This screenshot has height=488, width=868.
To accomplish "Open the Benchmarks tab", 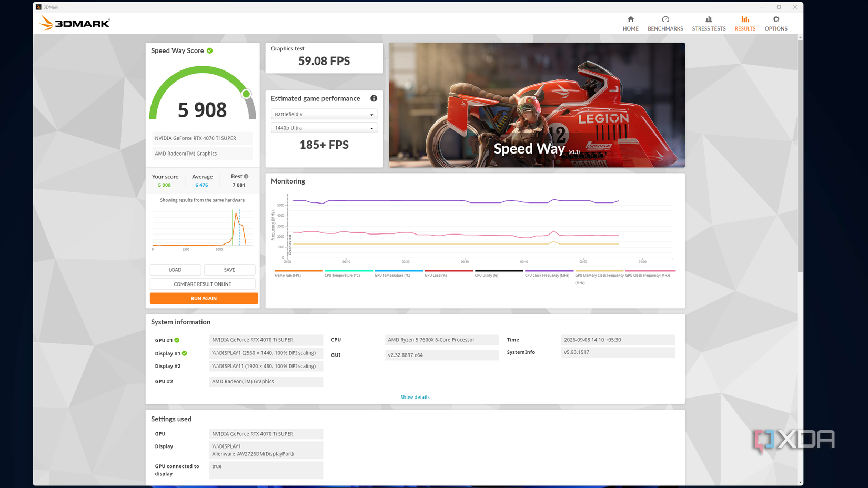I will click(665, 24).
